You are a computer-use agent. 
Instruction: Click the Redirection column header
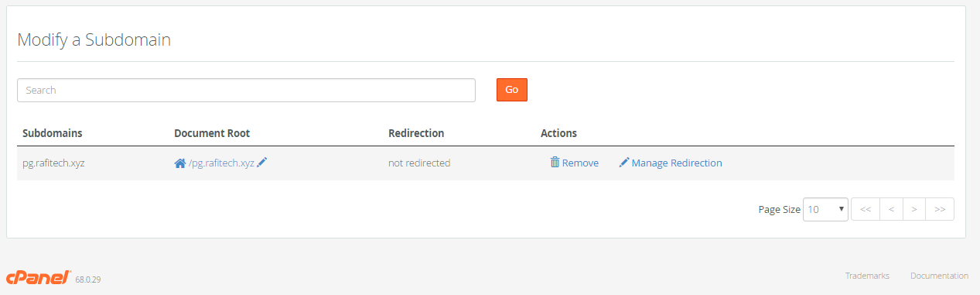416,133
